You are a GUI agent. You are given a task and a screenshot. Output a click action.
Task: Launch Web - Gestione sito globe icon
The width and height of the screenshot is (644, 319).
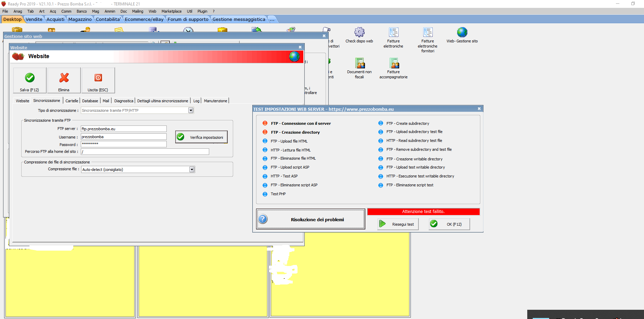(462, 35)
